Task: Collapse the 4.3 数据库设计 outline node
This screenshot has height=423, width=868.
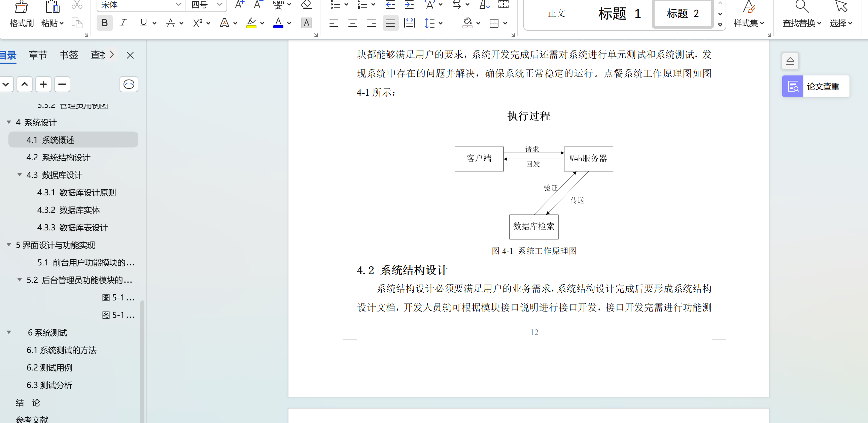Action: coord(20,175)
